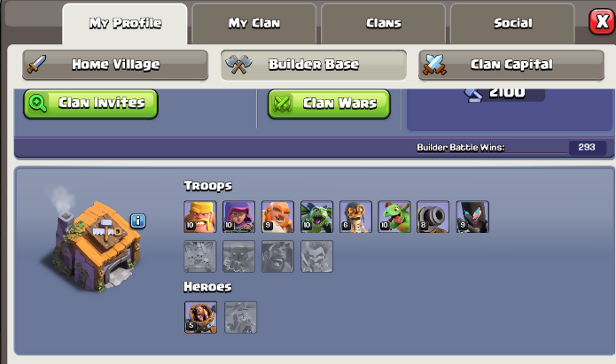Select the Battle Machine hero icon
This screenshot has width=616, height=364.
point(200,317)
